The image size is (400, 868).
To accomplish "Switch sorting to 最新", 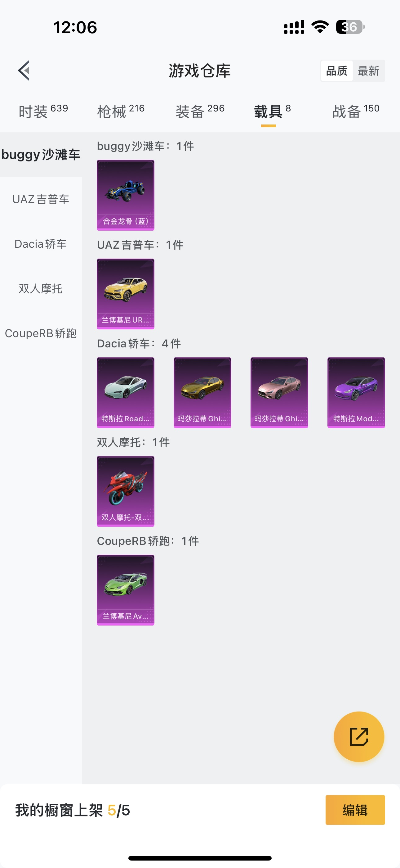I will pyautogui.click(x=368, y=71).
